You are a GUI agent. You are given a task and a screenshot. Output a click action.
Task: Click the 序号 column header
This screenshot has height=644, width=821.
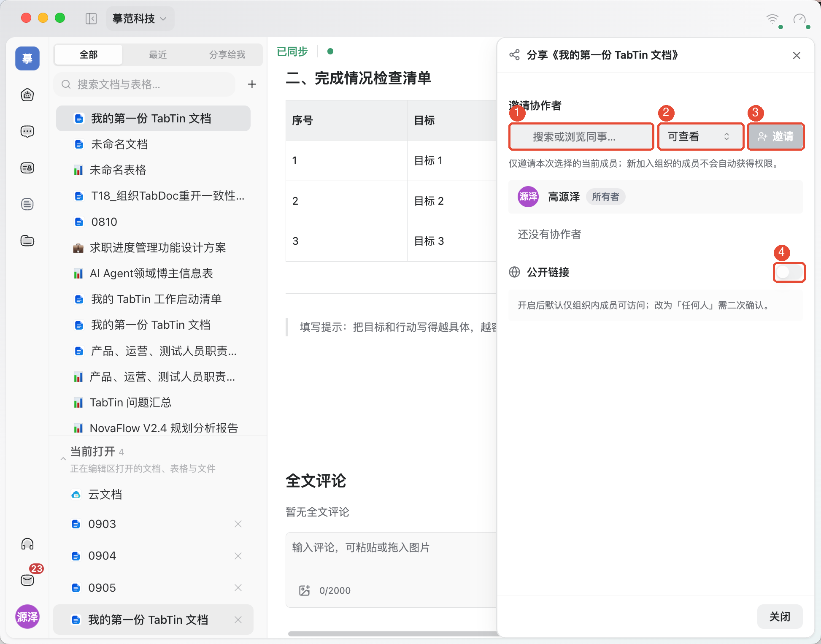(x=346, y=120)
